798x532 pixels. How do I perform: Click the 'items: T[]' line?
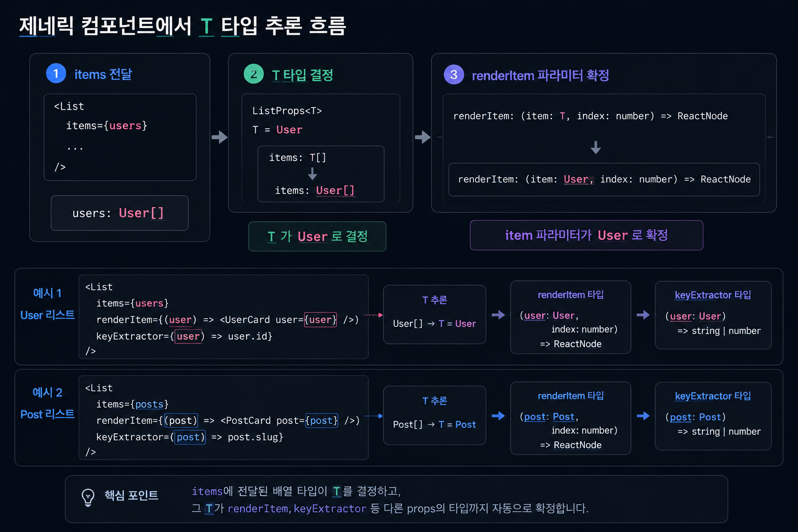pyautogui.click(x=298, y=157)
